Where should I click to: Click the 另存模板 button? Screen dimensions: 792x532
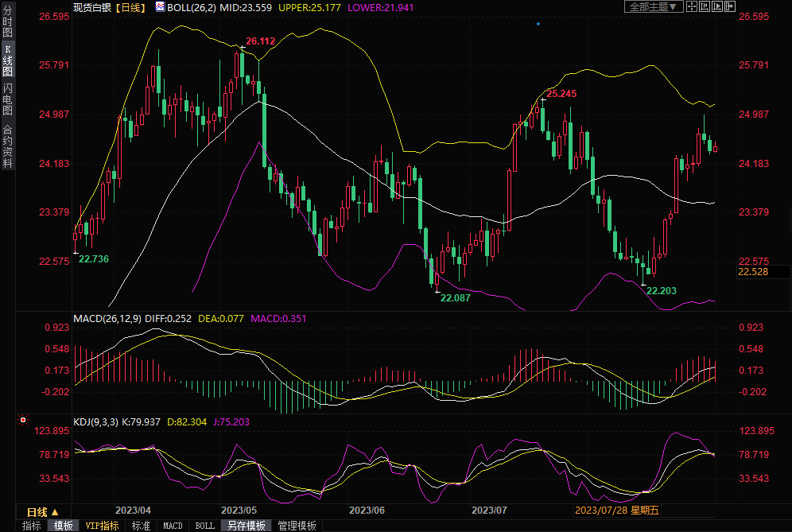pyautogui.click(x=246, y=526)
